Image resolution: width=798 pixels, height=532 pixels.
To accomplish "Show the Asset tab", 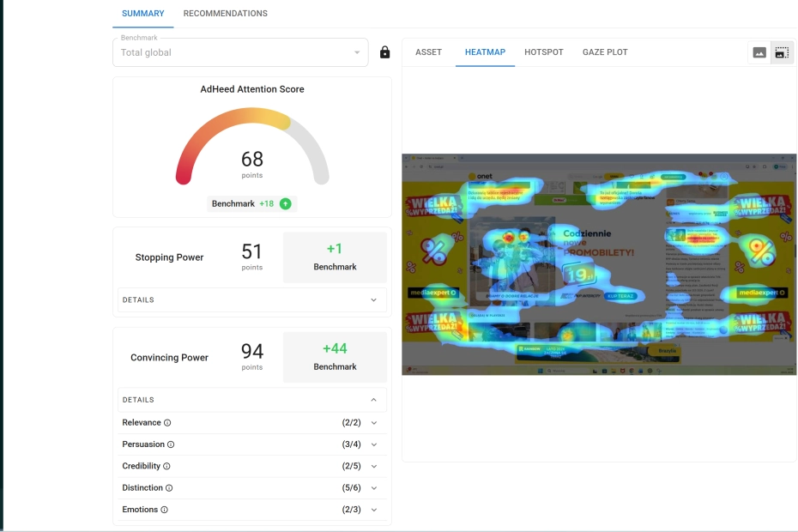I will [428, 52].
